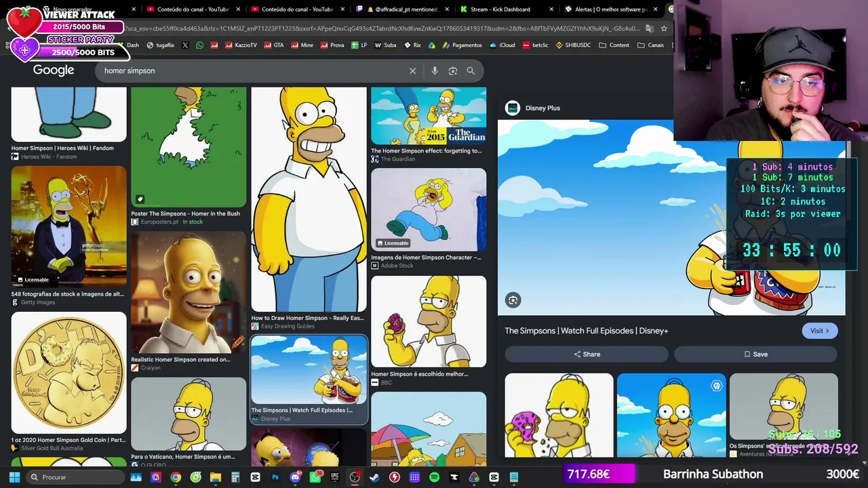Translate this page icon in address bar

(x=649, y=28)
